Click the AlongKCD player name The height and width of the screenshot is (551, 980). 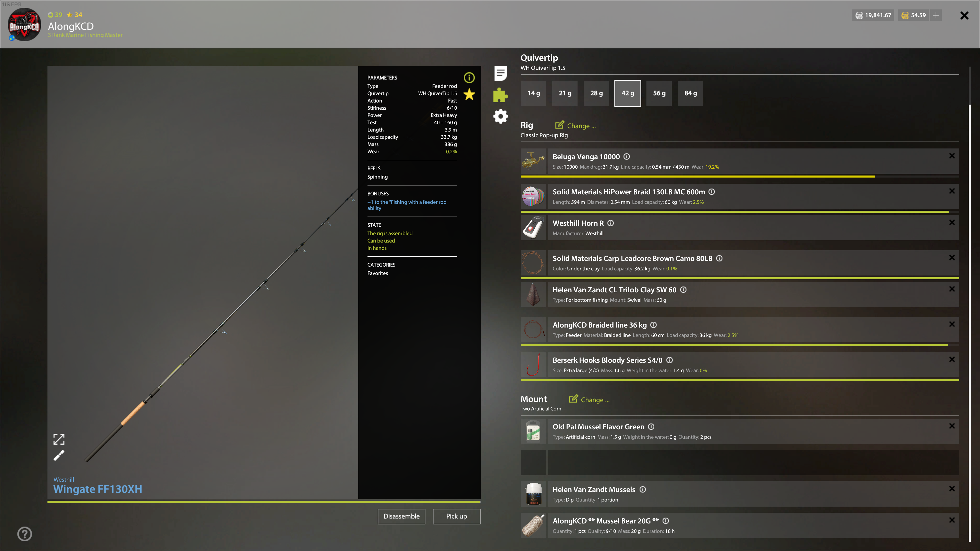(71, 26)
